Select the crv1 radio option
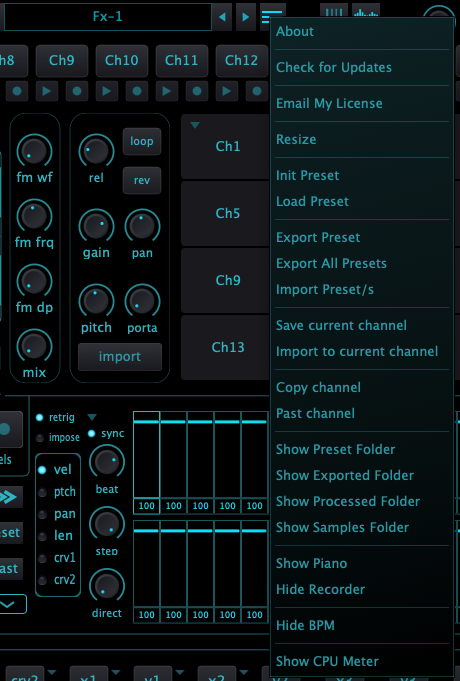Viewport: 460px width, 681px height. (42, 558)
